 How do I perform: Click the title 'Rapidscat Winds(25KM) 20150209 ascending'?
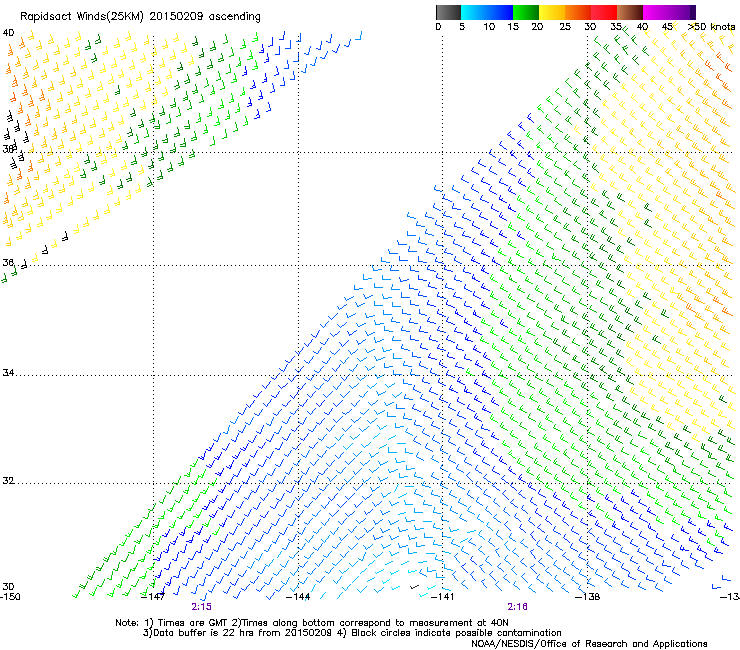coord(140,17)
